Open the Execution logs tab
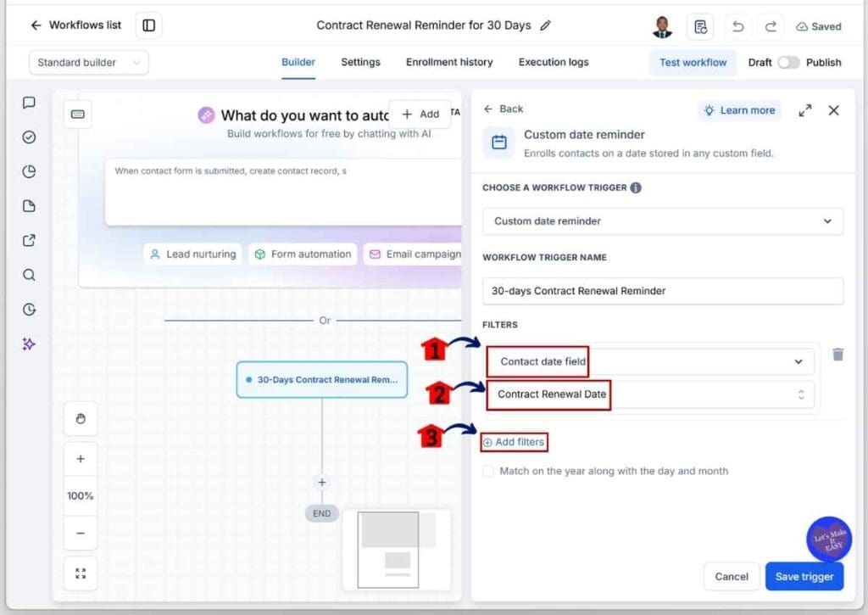This screenshot has height=615, width=868. [553, 62]
